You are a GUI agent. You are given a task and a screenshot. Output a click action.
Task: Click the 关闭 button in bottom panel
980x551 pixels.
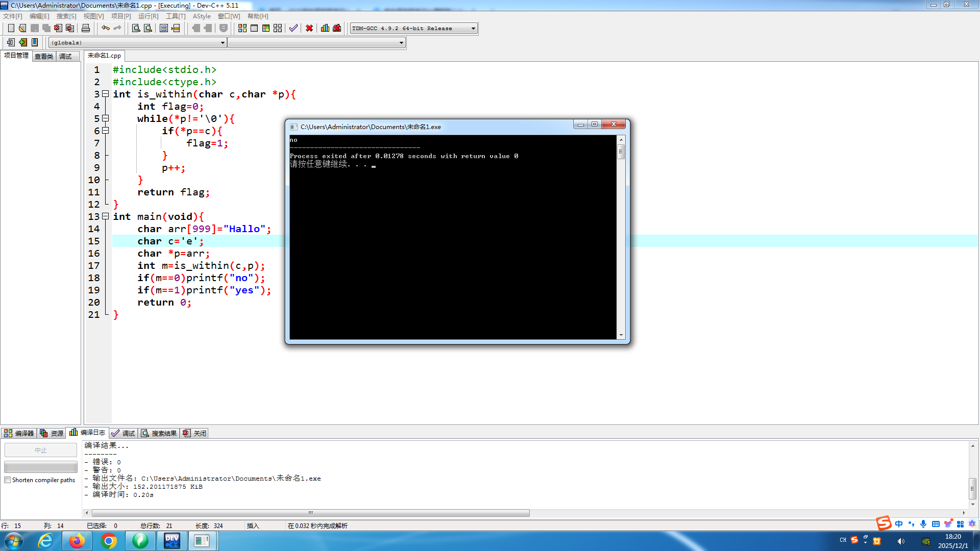[x=195, y=433]
